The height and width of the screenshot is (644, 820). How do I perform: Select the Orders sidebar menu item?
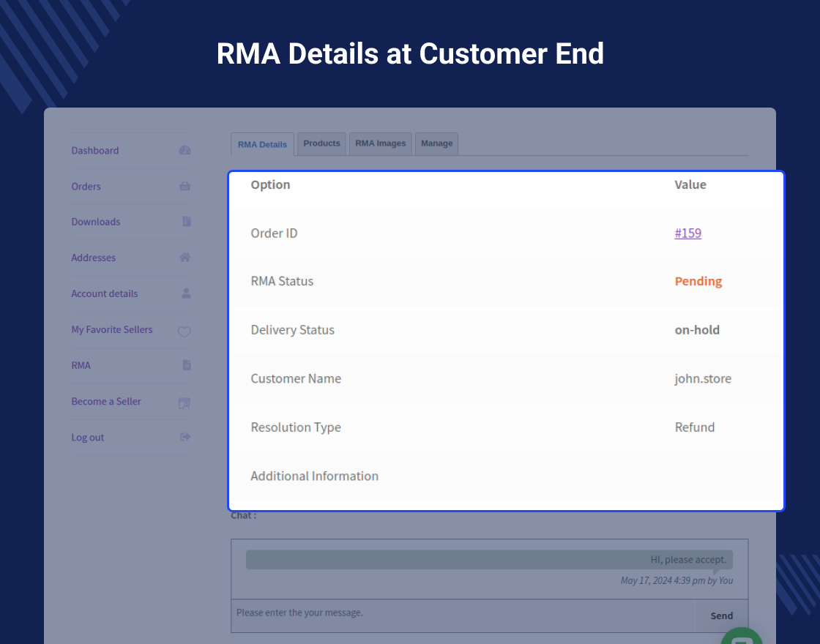pos(86,186)
